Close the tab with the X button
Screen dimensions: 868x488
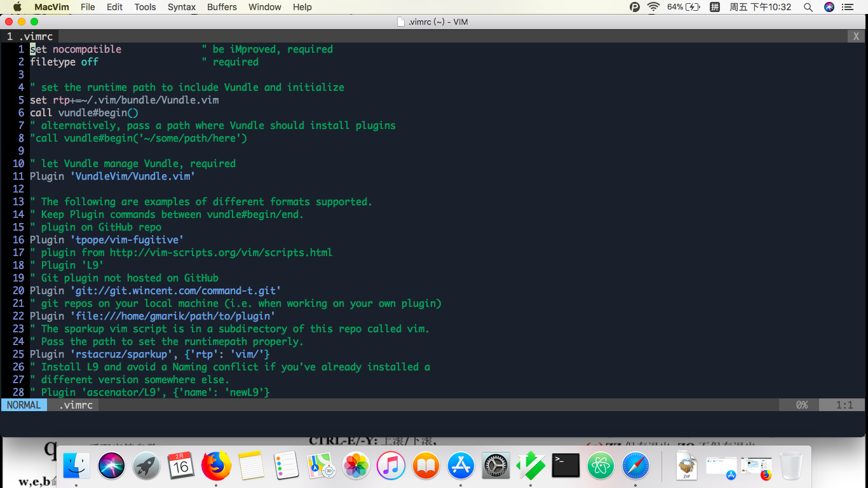pyautogui.click(x=857, y=36)
